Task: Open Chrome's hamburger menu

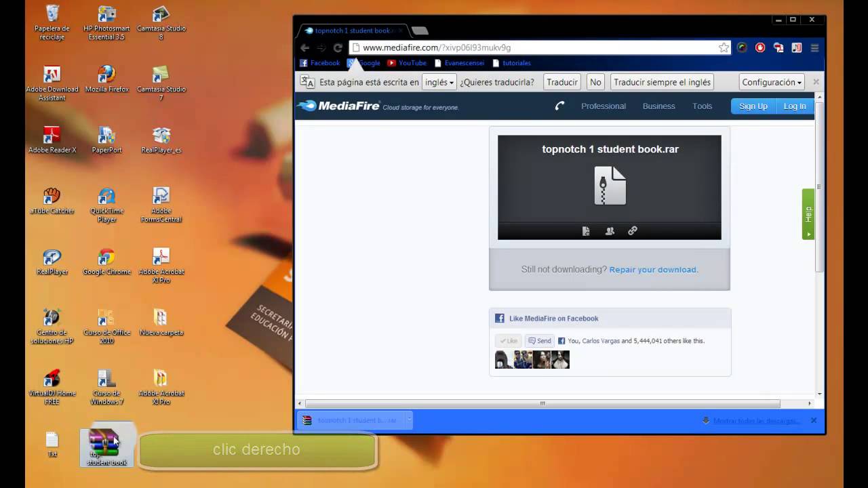Action: pos(815,47)
